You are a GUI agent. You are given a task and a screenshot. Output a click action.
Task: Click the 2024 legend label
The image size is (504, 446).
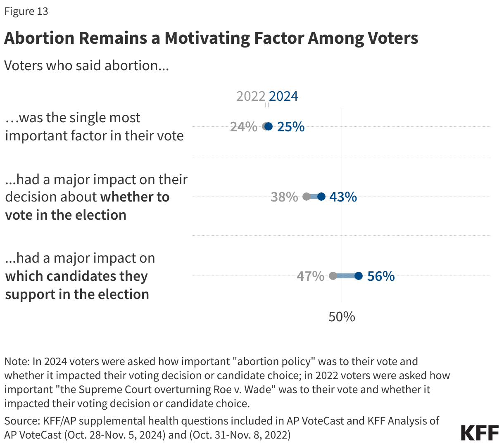click(x=283, y=96)
